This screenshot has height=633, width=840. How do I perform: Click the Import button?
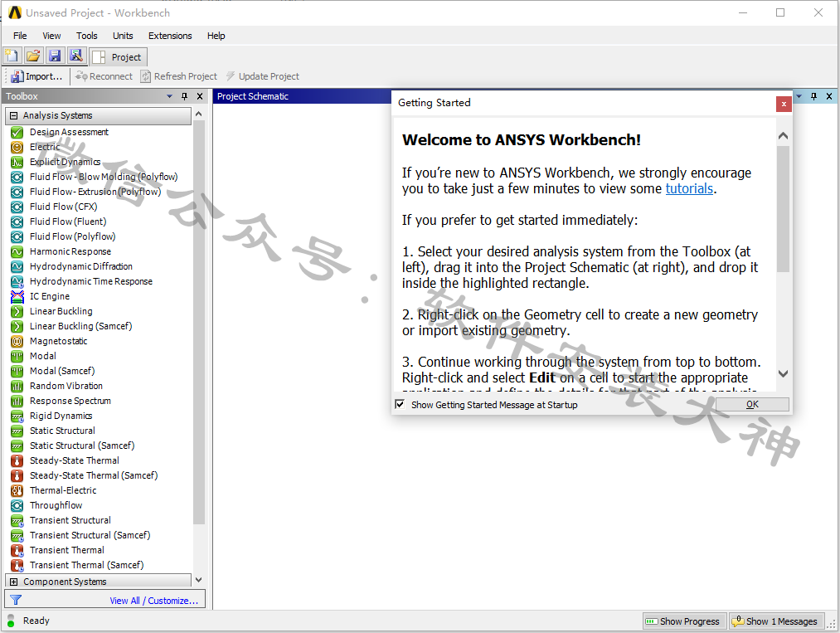pyautogui.click(x=37, y=76)
